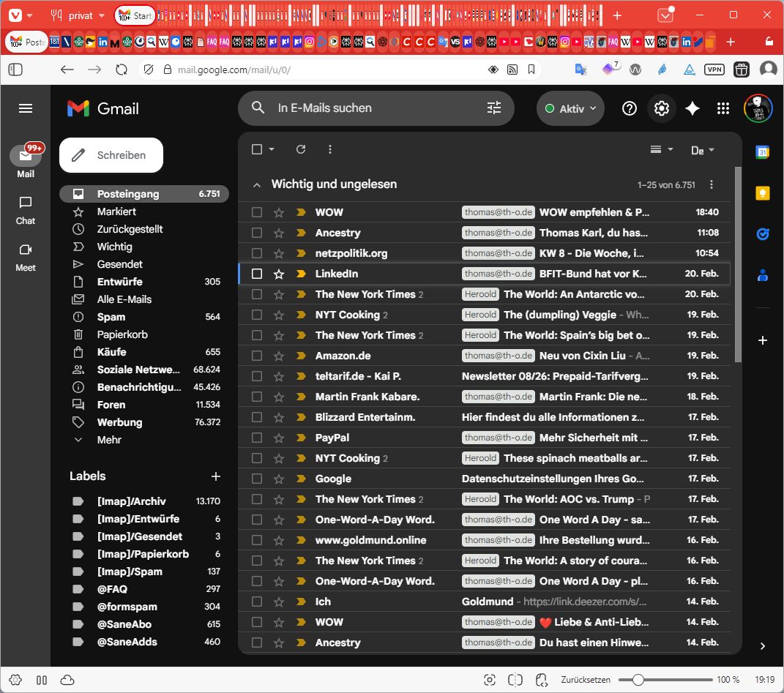Open the Spam folder

coord(111,317)
